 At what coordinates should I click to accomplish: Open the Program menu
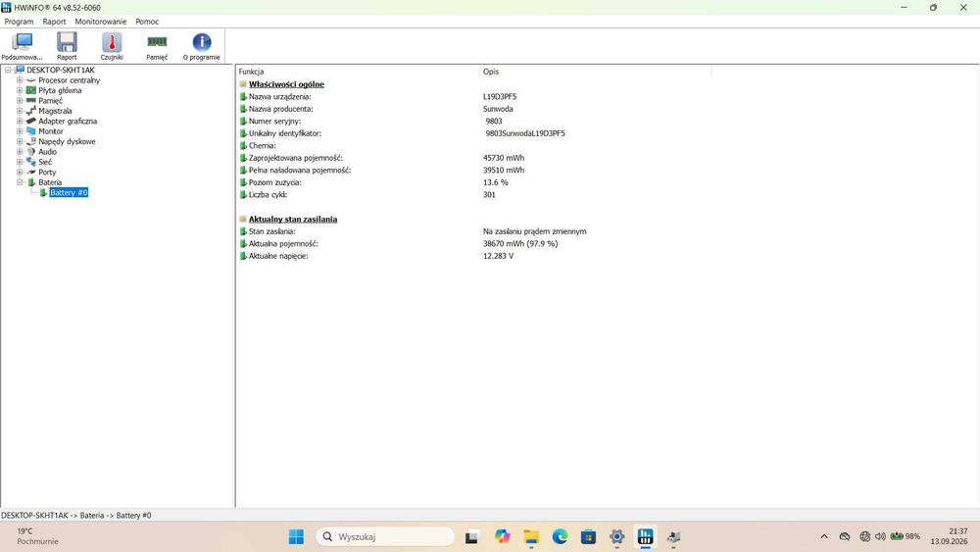pyautogui.click(x=19, y=22)
